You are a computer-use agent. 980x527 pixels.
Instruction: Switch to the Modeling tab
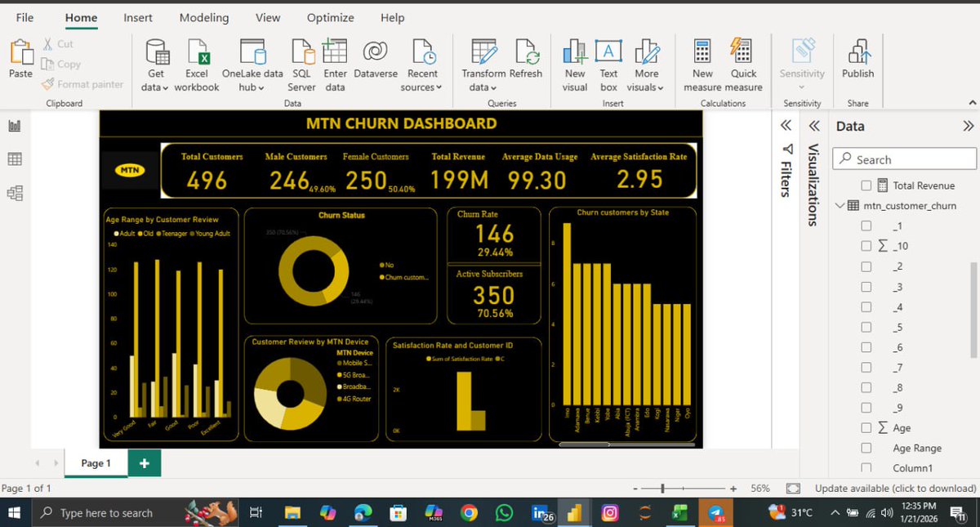[x=204, y=17]
